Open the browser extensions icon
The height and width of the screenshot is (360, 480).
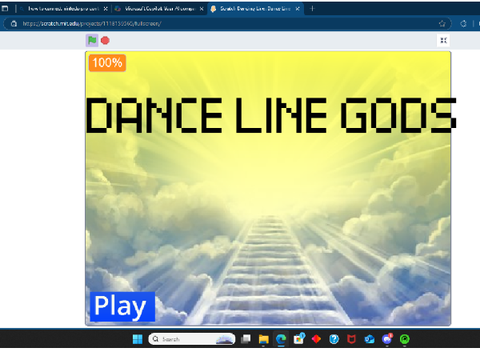463,24
